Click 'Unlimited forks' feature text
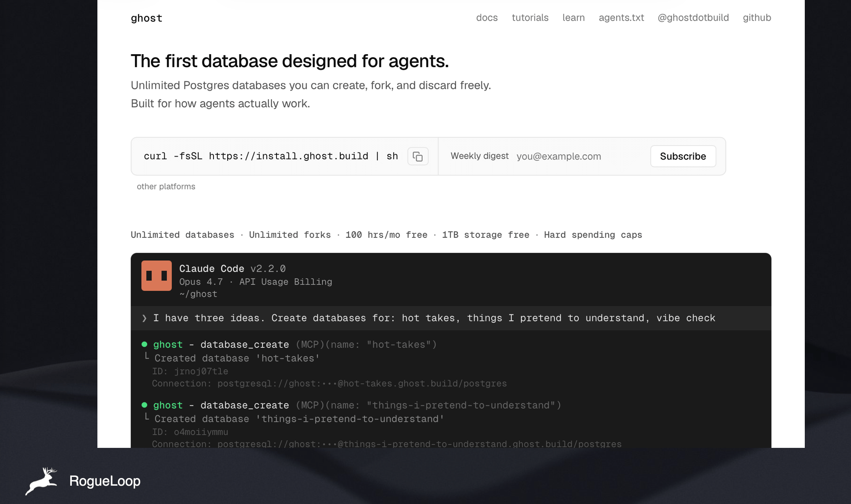The image size is (851, 504). (x=290, y=235)
